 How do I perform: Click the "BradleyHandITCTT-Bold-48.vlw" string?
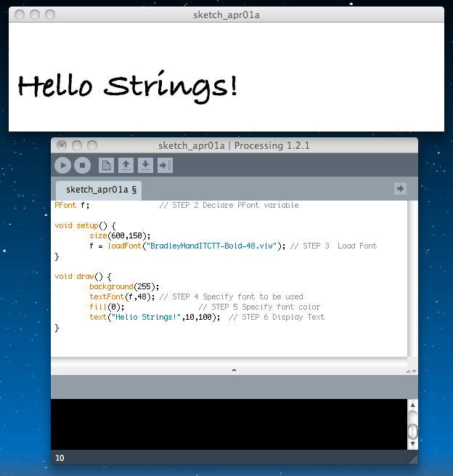click(x=211, y=246)
